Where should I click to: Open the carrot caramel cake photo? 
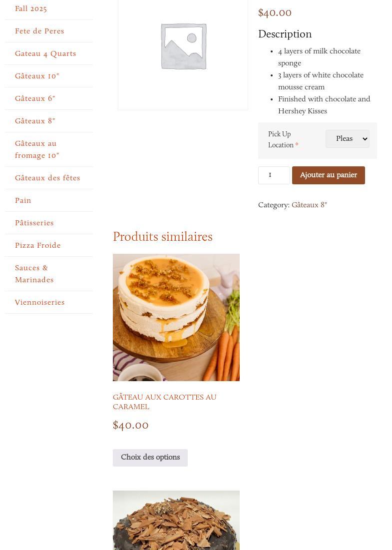pos(176,317)
